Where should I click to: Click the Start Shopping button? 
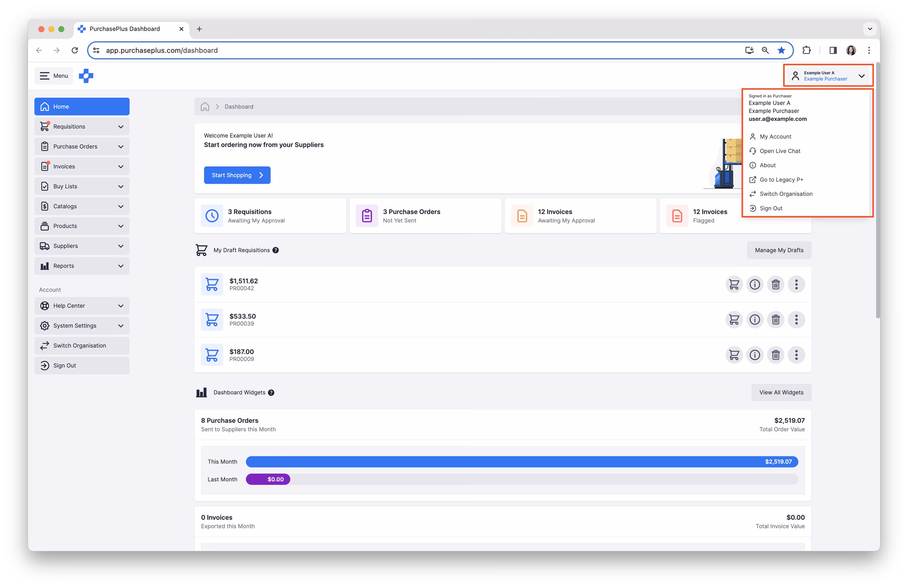pos(237,175)
